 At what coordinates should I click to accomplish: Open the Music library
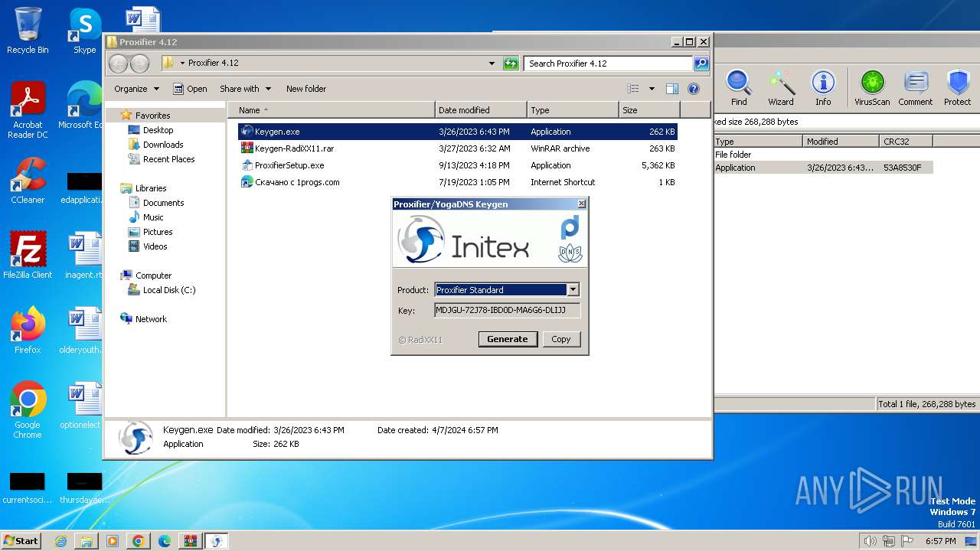pyautogui.click(x=153, y=217)
